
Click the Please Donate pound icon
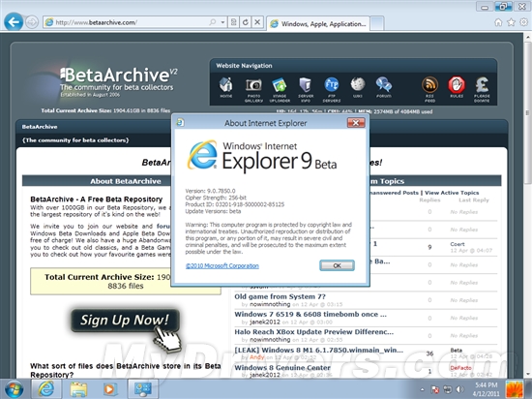pos(482,89)
